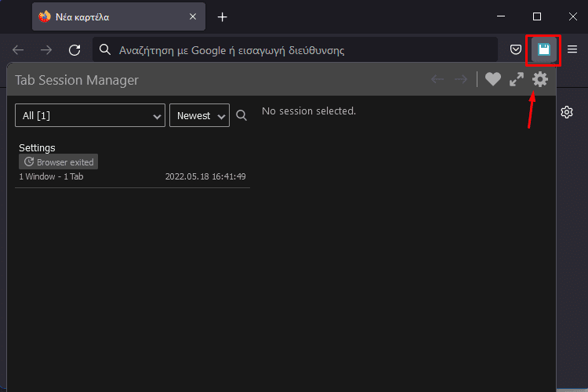This screenshot has height=392, width=588.
Task: Expand Tab Session Manager in new tab
Action: click(x=517, y=79)
